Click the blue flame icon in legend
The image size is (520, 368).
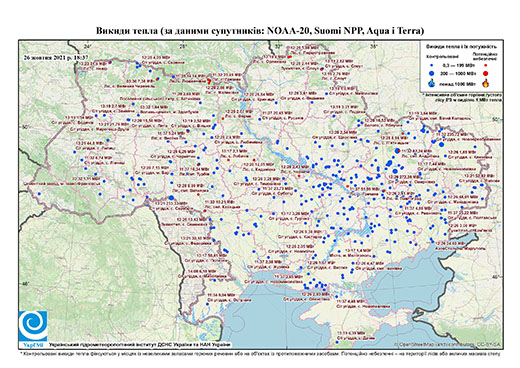tap(432, 83)
